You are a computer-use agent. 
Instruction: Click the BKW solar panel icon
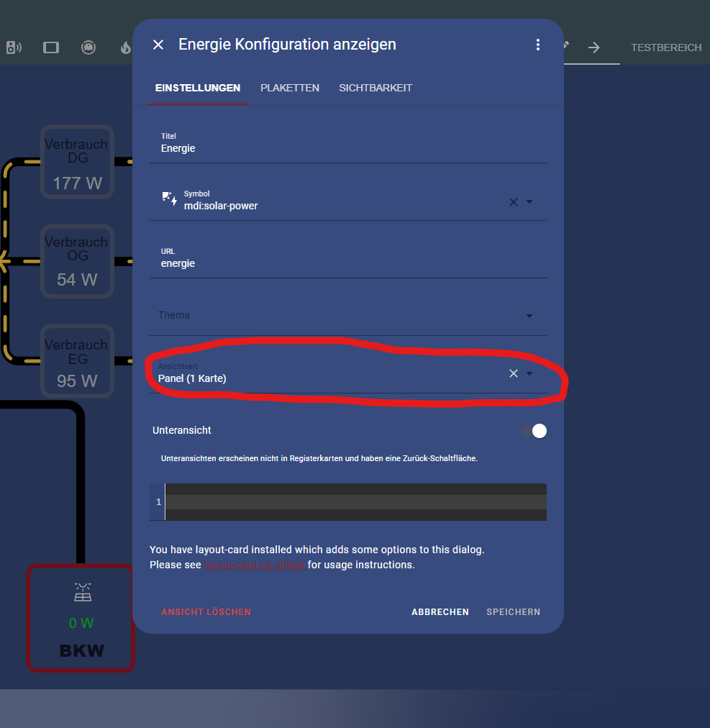(83, 593)
